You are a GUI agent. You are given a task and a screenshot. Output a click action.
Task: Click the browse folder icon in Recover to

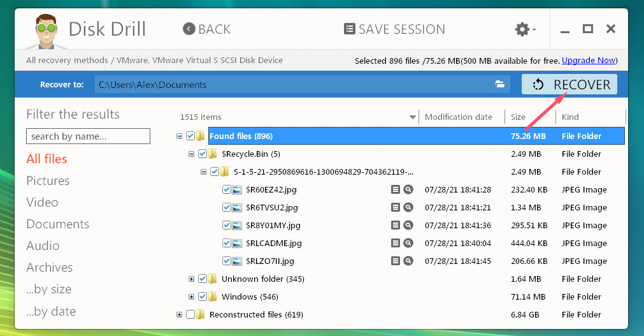click(x=500, y=84)
